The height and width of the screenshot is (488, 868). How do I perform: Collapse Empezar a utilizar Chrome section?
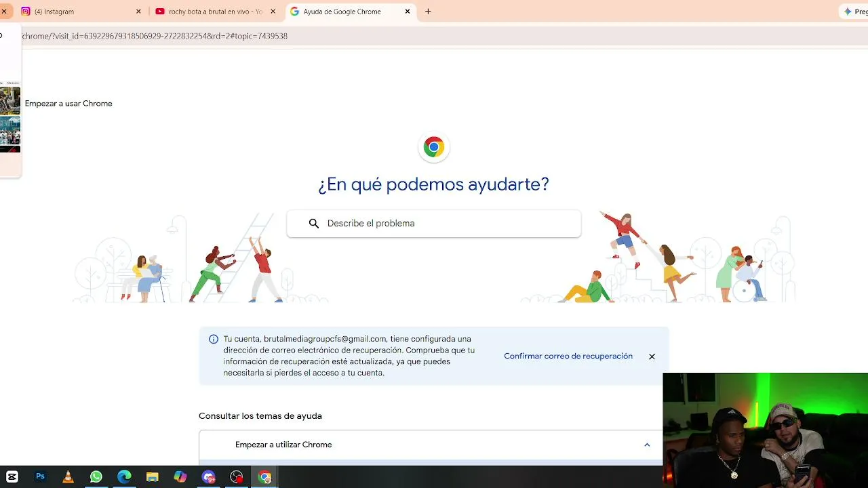(647, 445)
